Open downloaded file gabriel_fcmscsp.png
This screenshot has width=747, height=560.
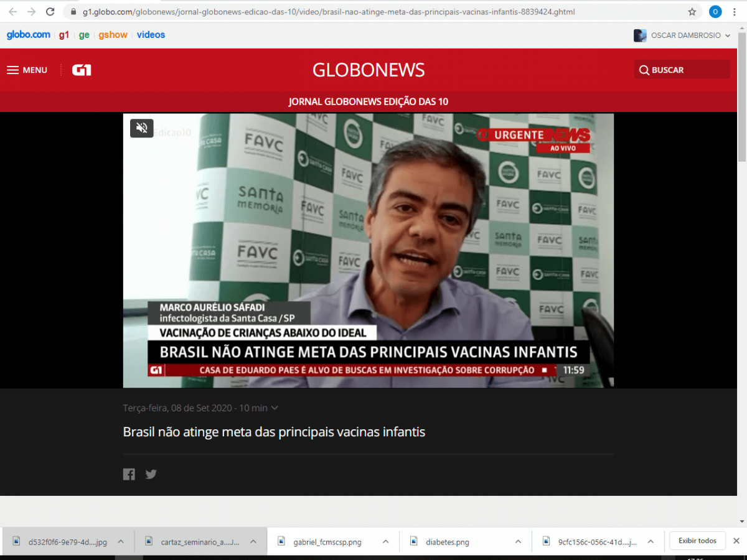tap(327, 542)
